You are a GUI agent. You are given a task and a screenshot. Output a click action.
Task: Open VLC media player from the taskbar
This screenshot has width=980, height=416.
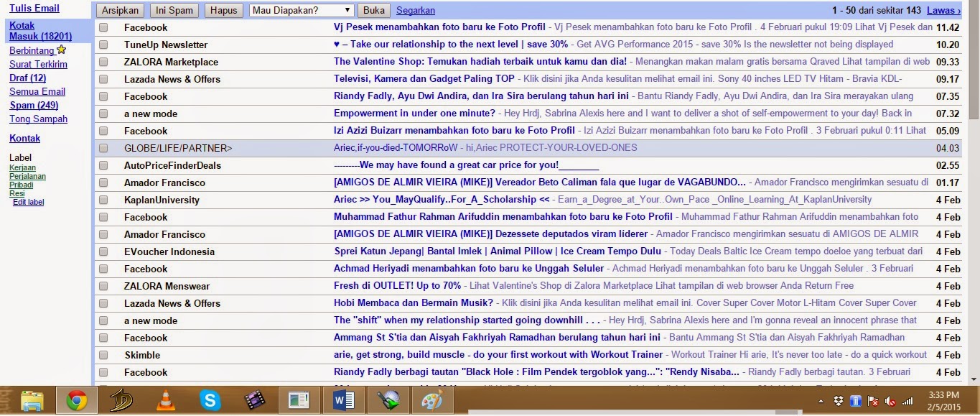point(165,401)
